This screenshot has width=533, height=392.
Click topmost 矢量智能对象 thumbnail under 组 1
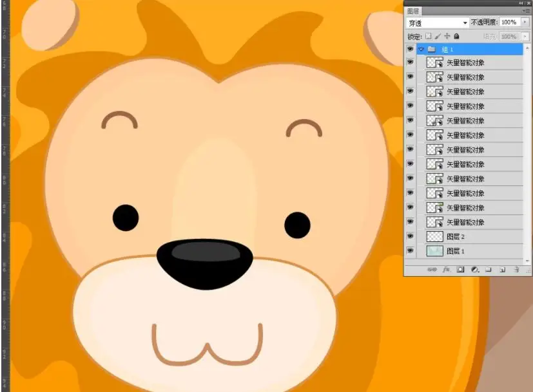click(x=435, y=62)
